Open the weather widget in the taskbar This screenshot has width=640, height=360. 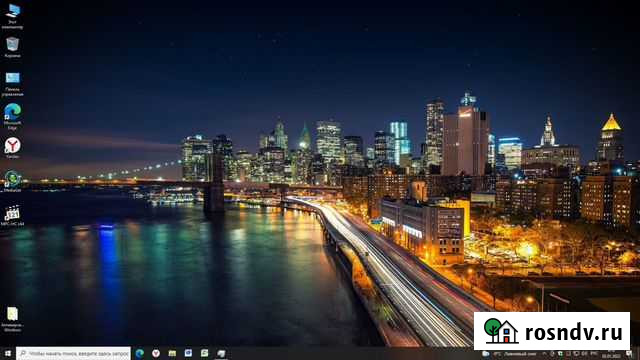click(510, 354)
